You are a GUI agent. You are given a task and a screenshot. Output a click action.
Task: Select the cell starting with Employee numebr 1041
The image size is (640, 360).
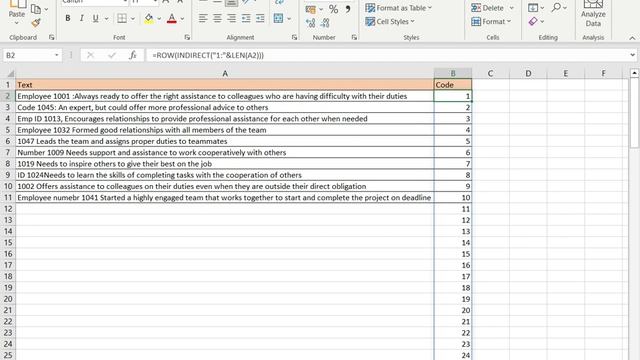coord(224,198)
